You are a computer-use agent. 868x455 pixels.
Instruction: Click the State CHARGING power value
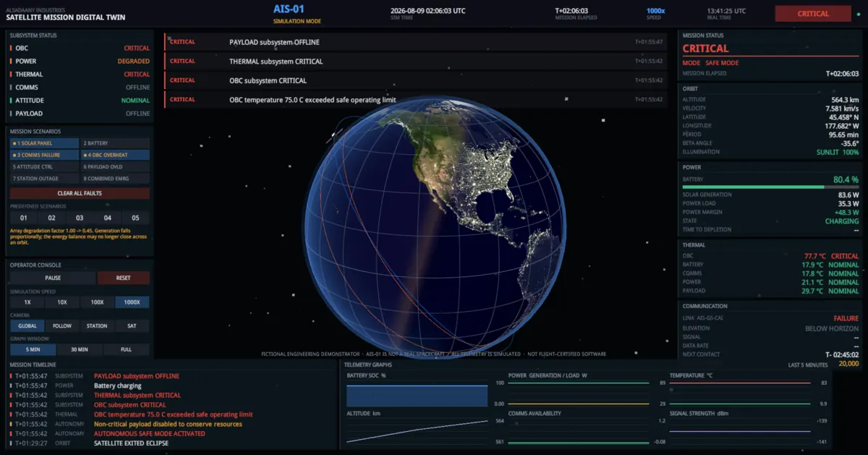pos(842,221)
